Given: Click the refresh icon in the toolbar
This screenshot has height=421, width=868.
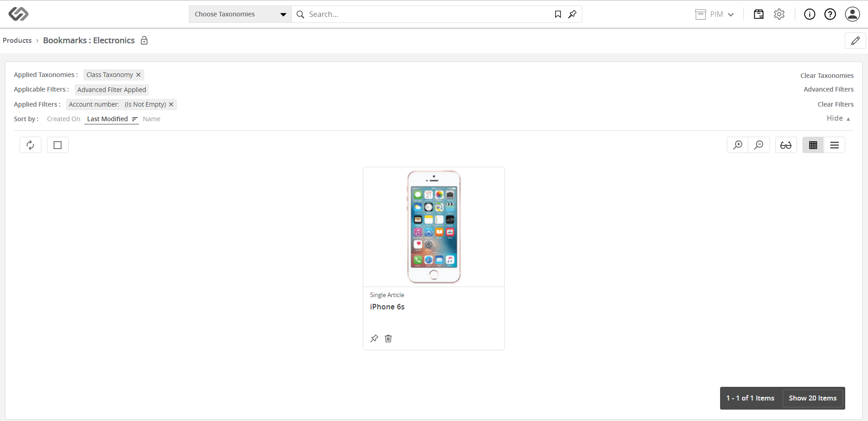Looking at the screenshot, I should click(x=30, y=145).
